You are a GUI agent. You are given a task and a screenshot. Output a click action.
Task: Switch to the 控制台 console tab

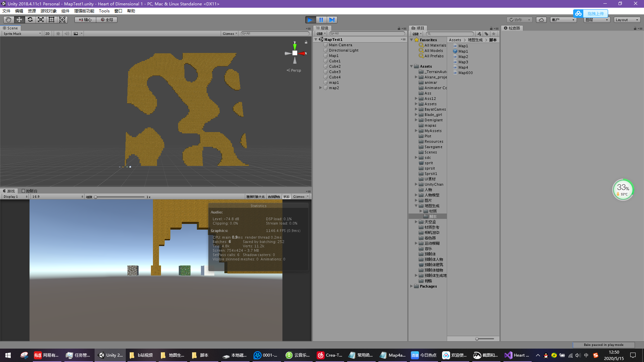pyautogui.click(x=30, y=191)
